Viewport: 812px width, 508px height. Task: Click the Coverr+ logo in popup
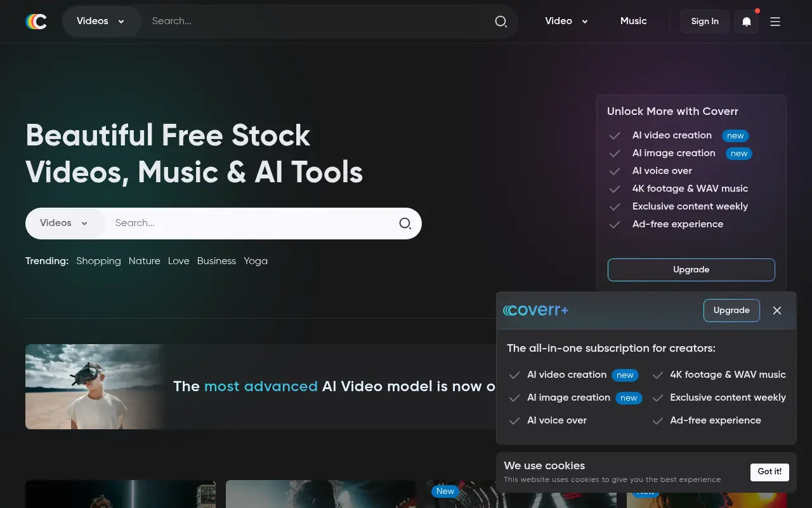536,311
